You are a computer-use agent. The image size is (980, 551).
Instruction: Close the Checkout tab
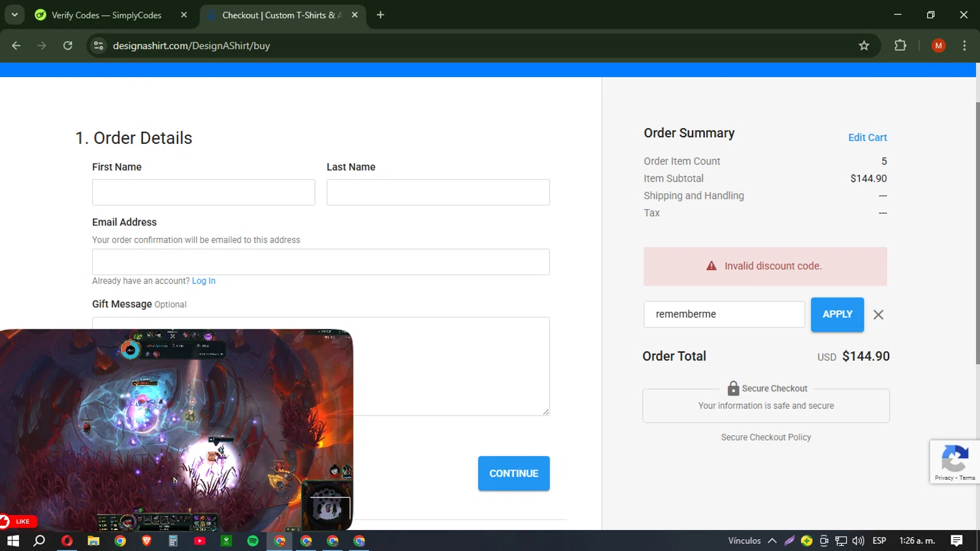[x=355, y=15]
